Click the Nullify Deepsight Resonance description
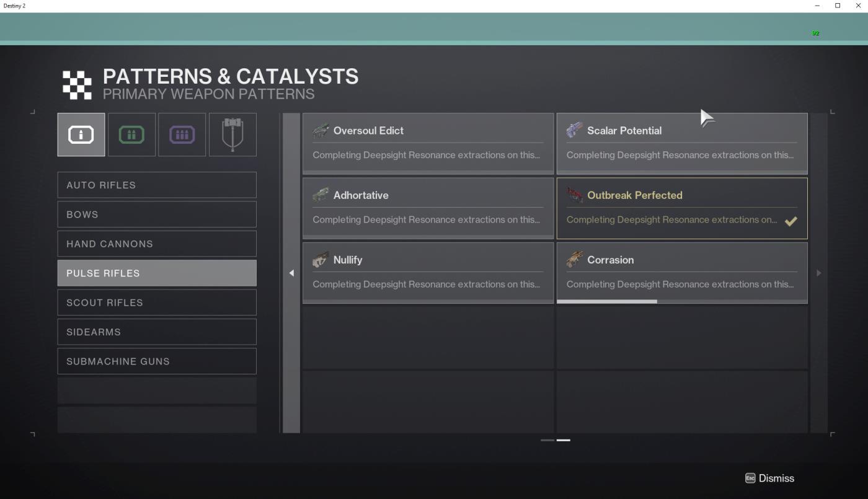Viewport: 868px width, 499px height. pos(426,285)
